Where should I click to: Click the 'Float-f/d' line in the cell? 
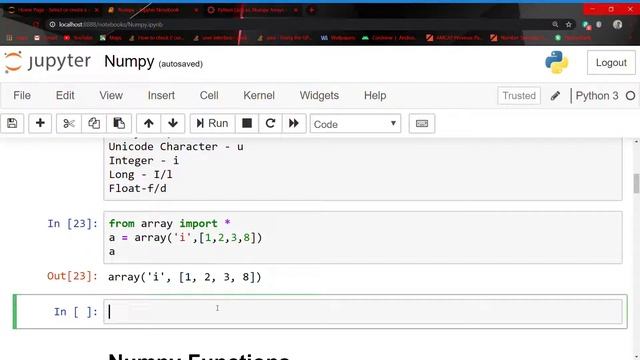click(138, 189)
